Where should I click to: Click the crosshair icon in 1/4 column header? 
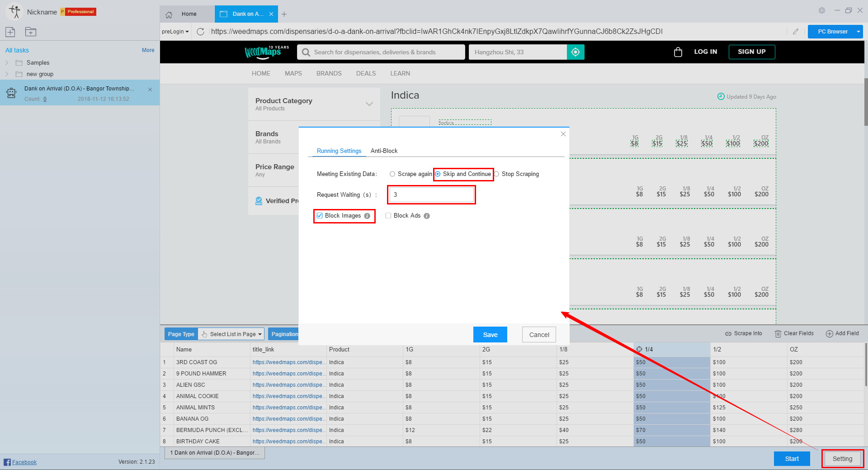tap(639, 349)
